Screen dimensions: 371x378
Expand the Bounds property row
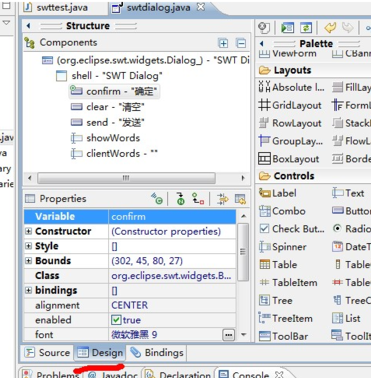pos(29,260)
